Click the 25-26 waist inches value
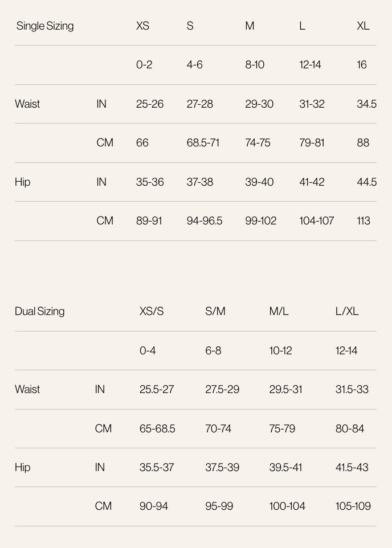The width and height of the screenshot is (392, 548). point(150,104)
